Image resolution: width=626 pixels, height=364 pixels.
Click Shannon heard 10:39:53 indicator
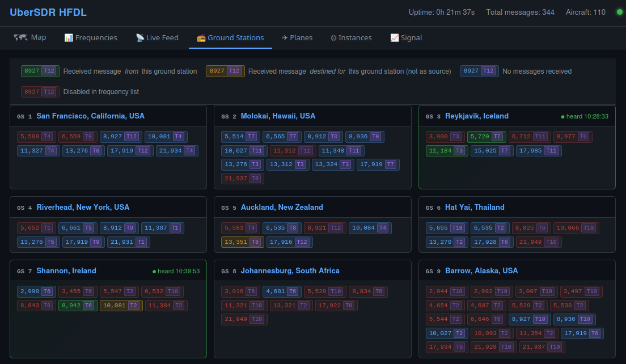[176, 271]
